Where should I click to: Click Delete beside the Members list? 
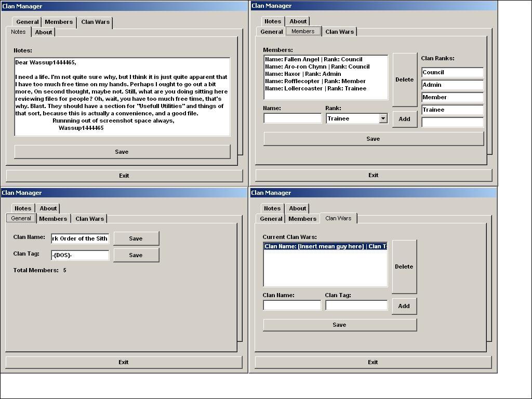tap(404, 79)
